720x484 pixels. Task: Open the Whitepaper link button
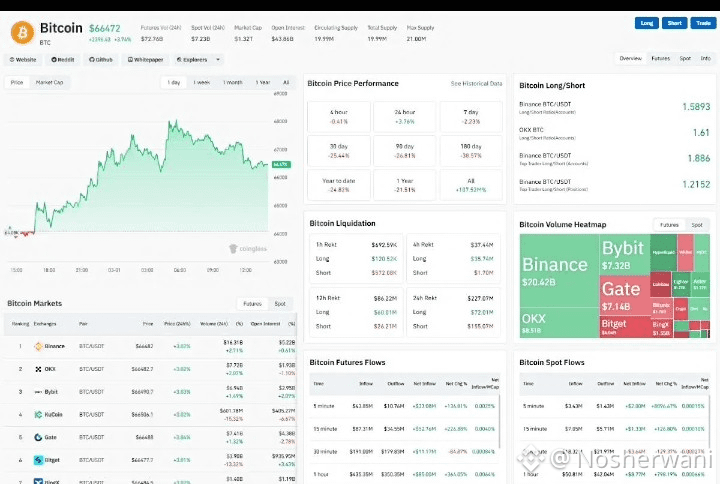tap(145, 60)
